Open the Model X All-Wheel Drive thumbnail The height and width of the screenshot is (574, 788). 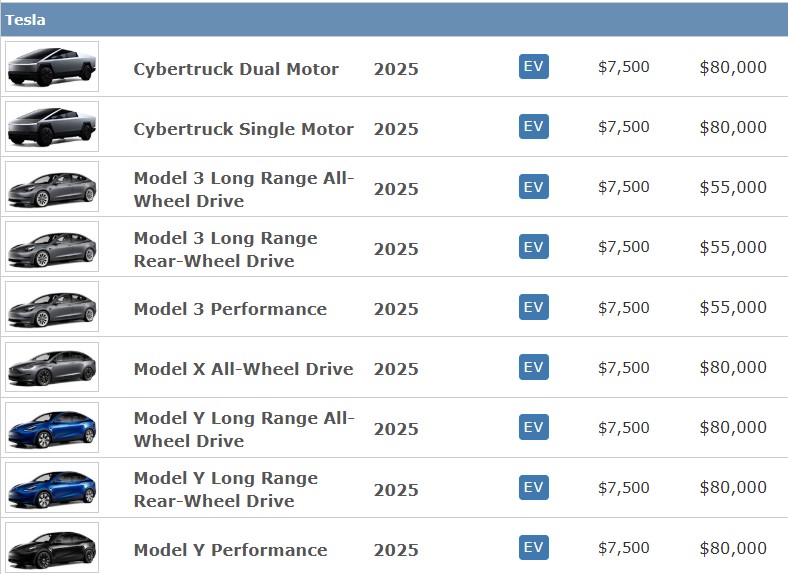[x=52, y=367]
